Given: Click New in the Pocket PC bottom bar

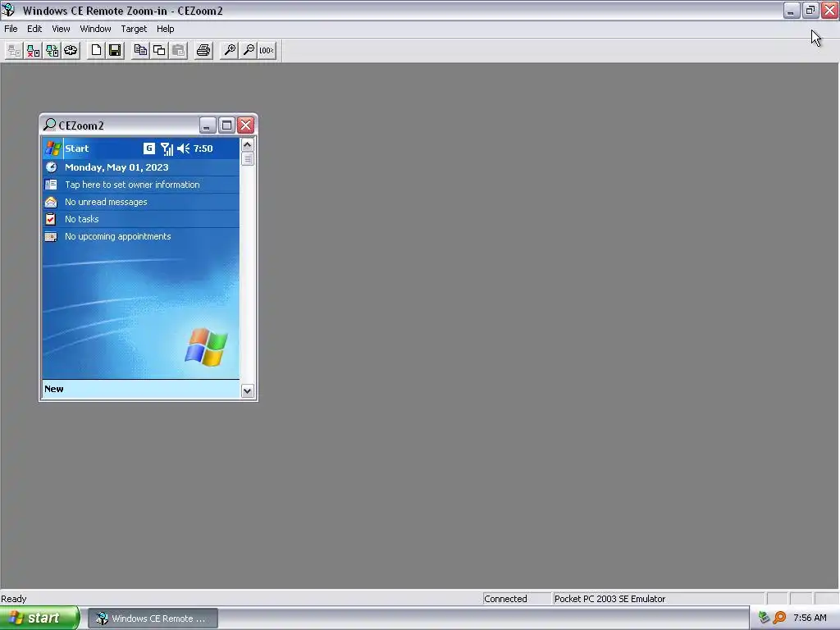Looking at the screenshot, I should [x=53, y=389].
